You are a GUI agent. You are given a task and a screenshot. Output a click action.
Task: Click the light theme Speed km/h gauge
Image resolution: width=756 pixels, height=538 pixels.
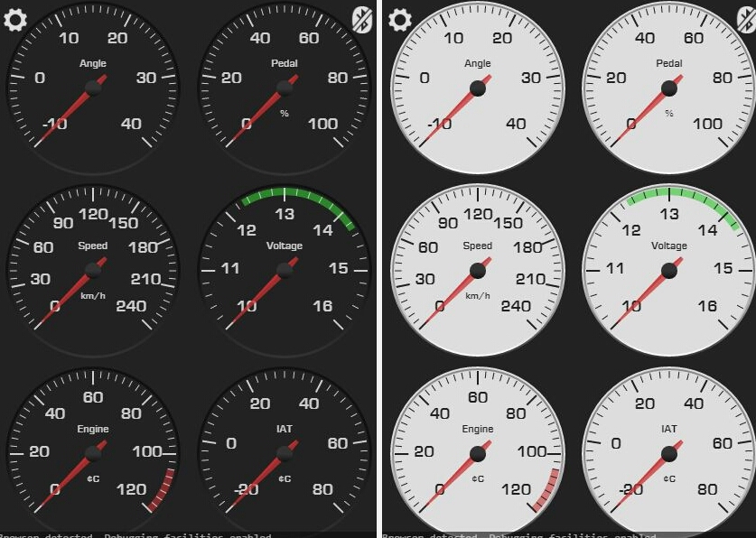click(478, 270)
